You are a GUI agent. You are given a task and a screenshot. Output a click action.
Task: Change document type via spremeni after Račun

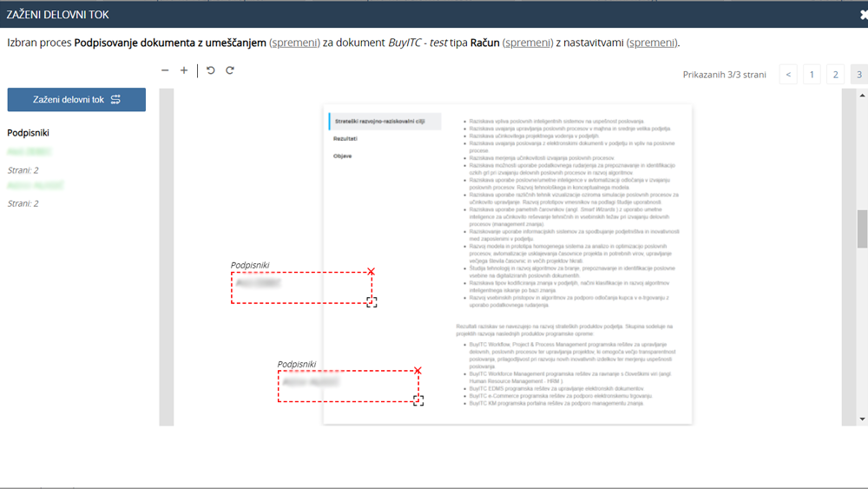point(528,43)
